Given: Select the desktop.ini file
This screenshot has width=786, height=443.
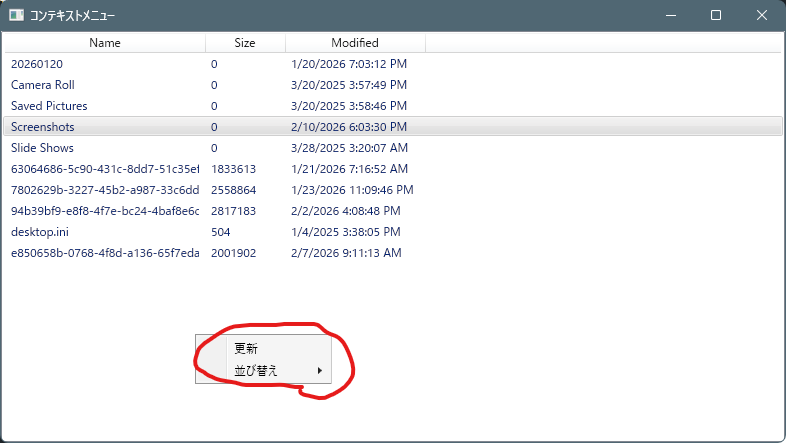Looking at the screenshot, I should point(40,232).
